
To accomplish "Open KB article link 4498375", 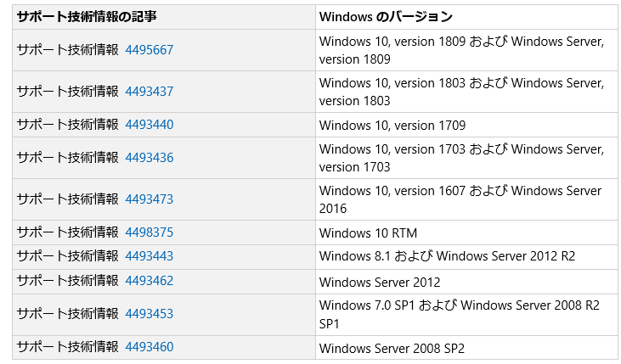I will pyautogui.click(x=150, y=232).
